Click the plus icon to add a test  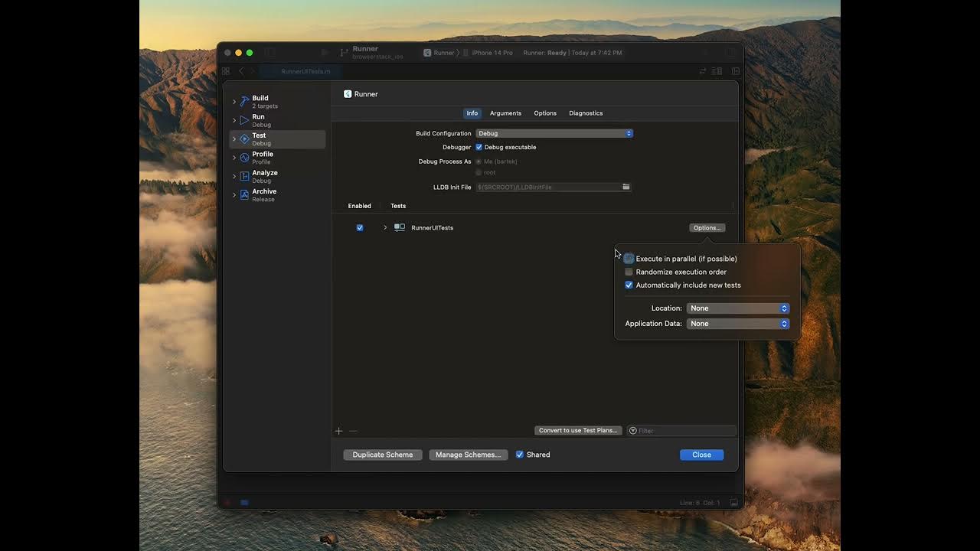pos(339,431)
